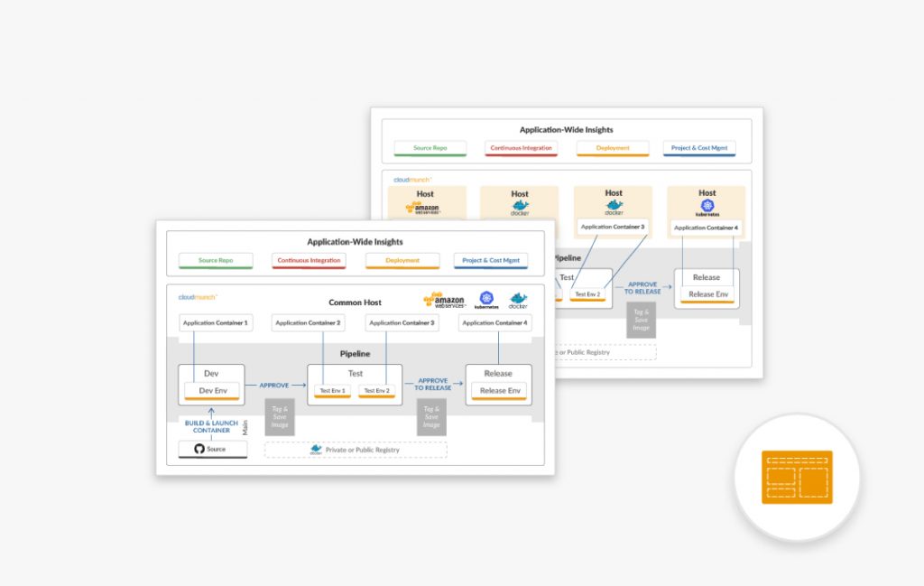The image size is (924, 586).
Task: Select Project & Cost Mgmt in the front diagram
Action: tap(491, 261)
